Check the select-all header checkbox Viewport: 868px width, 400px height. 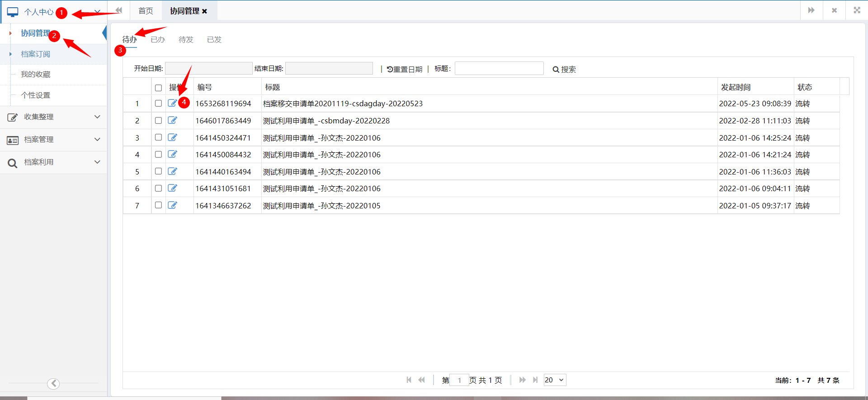(x=158, y=88)
